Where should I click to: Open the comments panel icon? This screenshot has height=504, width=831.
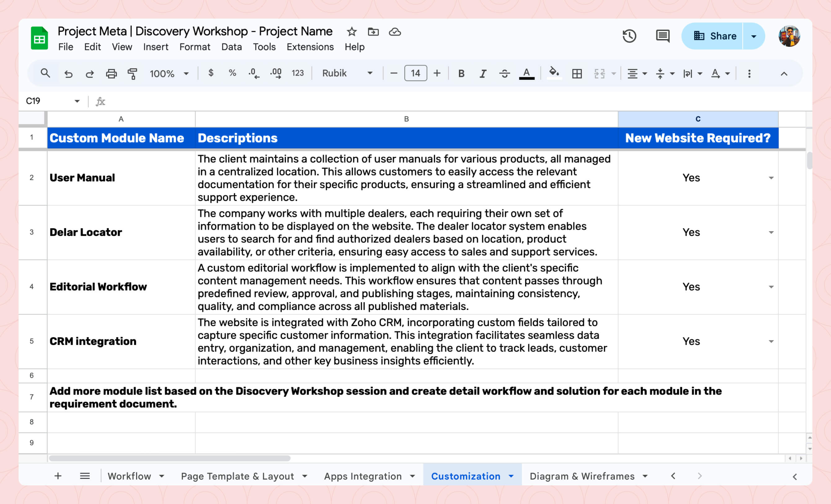(662, 36)
